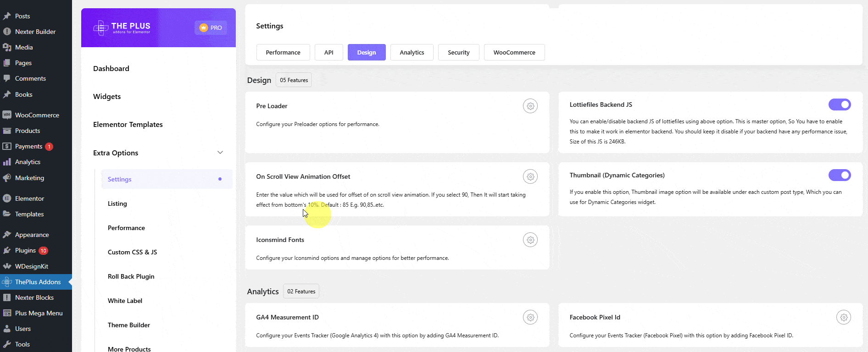The height and width of the screenshot is (352, 868).
Task: Open On Scroll View Animation Offset gear
Action: (x=530, y=176)
